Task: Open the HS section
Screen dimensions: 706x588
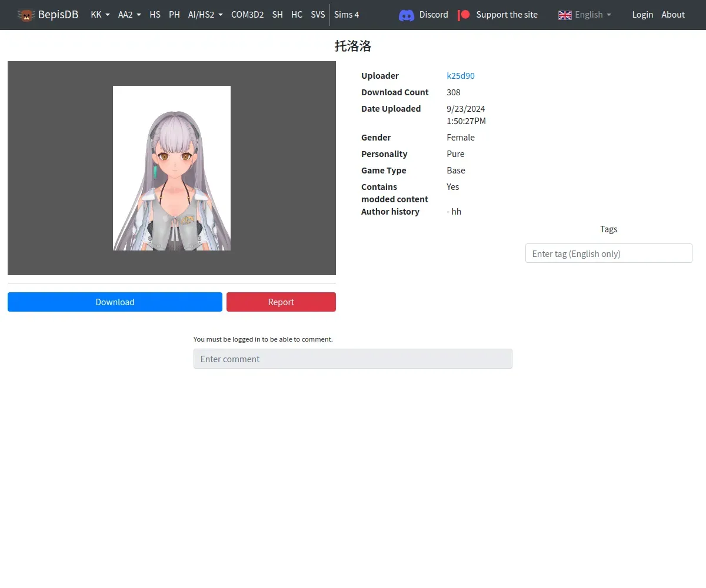Action: (155, 15)
